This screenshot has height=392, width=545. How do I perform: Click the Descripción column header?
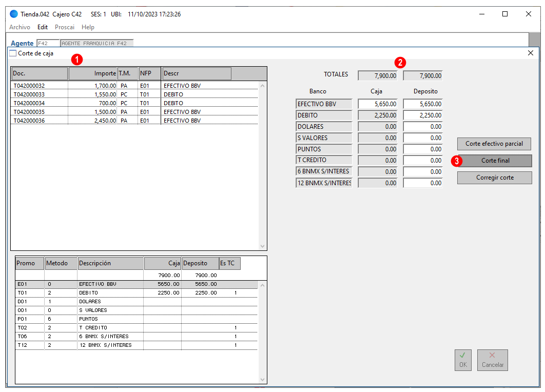click(111, 263)
